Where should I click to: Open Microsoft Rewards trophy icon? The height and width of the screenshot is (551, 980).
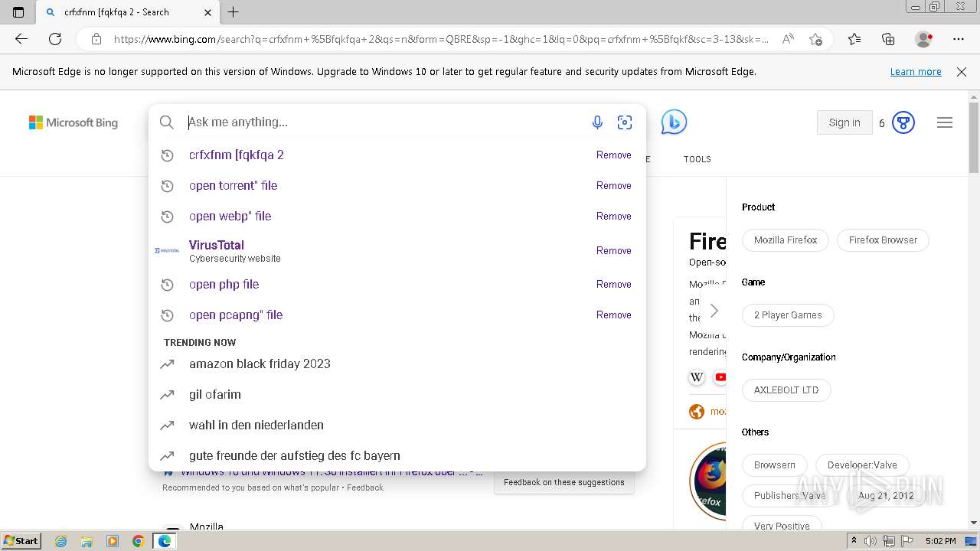point(903,122)
